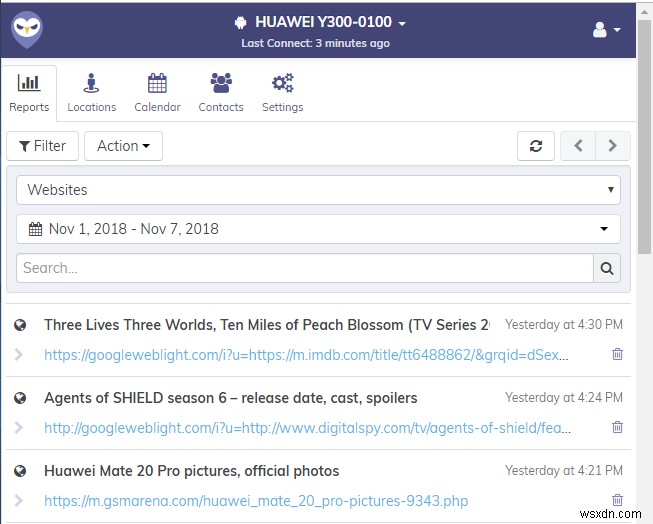
Task: Open the Nov 1 - Nov 7 date range picker
Action: tap(318, 229)
